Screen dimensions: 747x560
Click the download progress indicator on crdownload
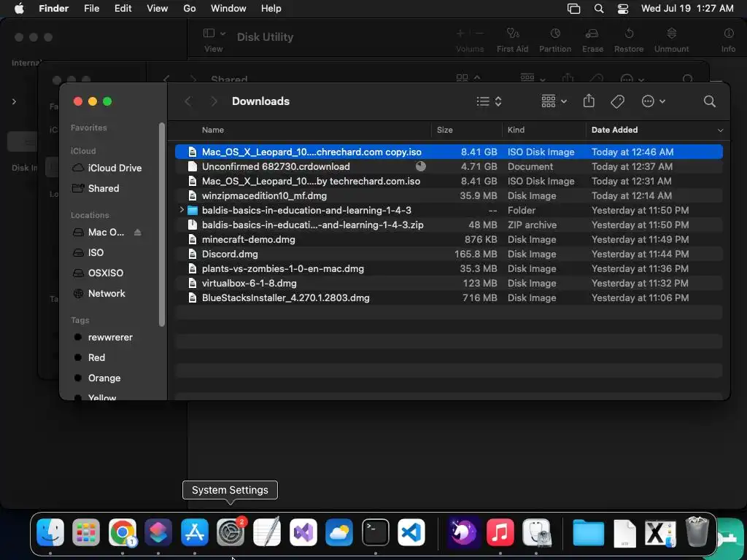click(x=421, y=166)
